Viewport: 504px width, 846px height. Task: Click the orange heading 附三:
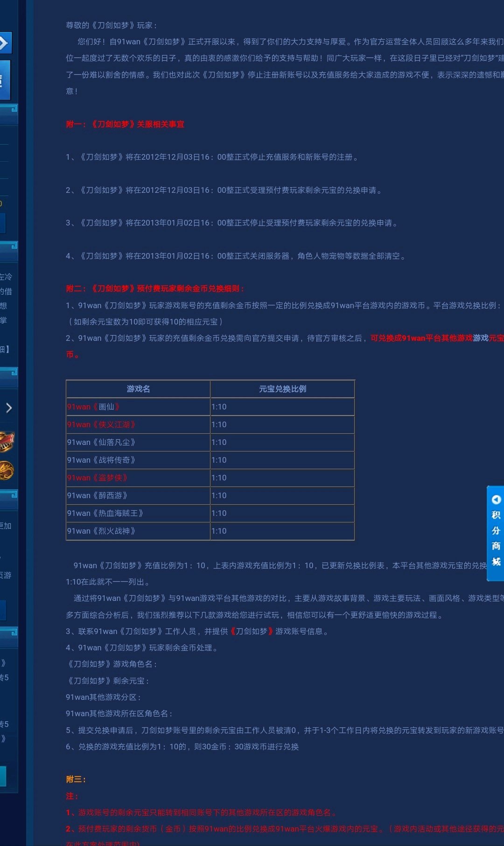pyautogui.click(x=76, y=779)
